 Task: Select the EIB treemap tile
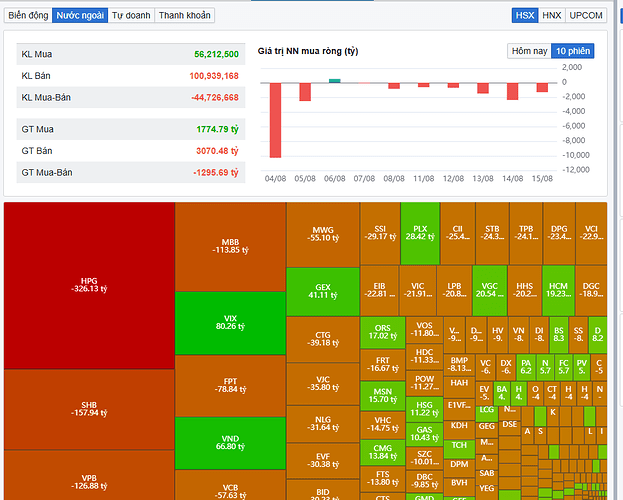point(379,291)
